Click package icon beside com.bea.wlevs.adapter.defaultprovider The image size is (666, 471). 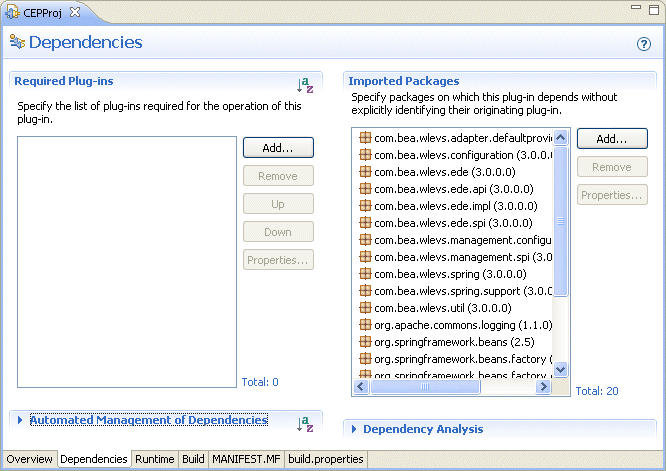(x=365, y=138)
